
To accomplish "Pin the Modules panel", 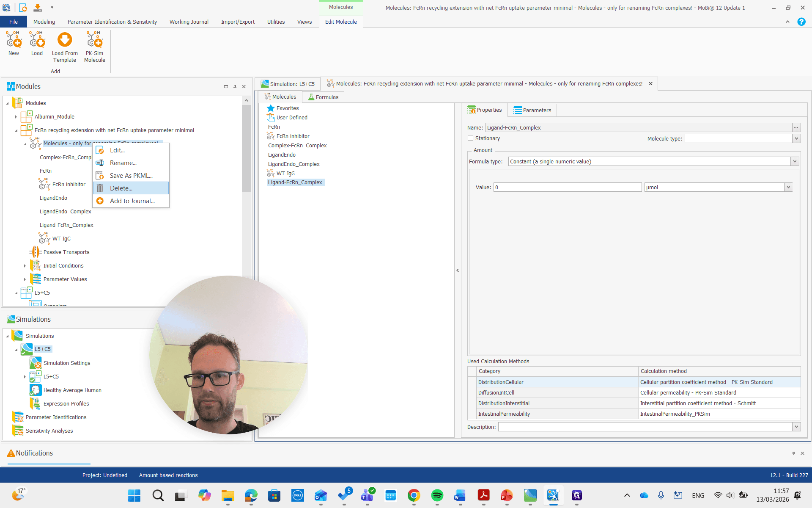I will (235, 87).
